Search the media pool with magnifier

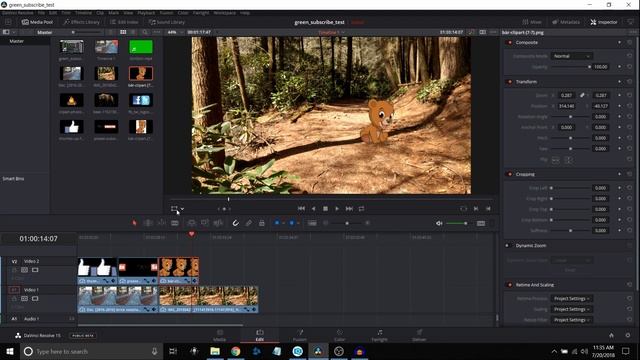tap(145, 32)
